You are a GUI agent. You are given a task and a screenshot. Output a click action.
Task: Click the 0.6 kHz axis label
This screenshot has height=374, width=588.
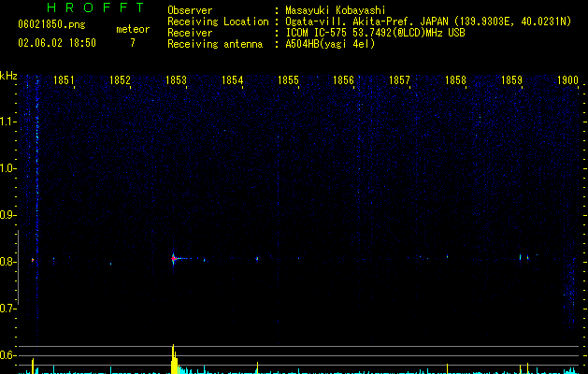pos(7,355)
